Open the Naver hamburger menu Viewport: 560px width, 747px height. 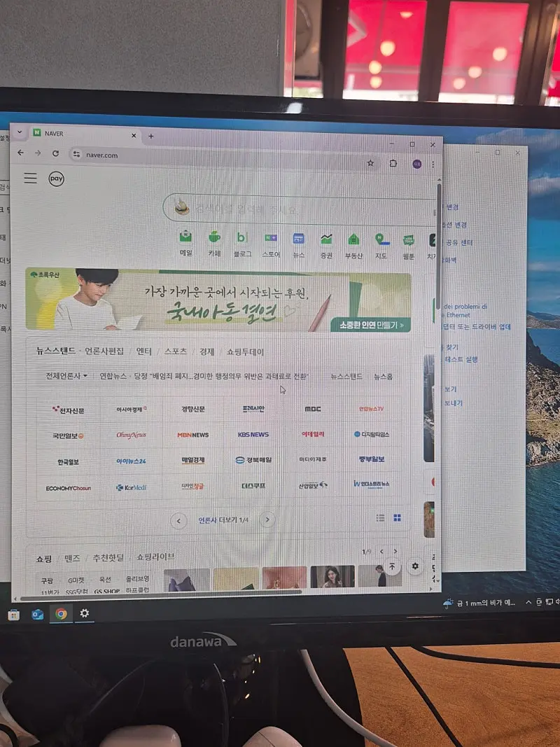click(30, 179)
